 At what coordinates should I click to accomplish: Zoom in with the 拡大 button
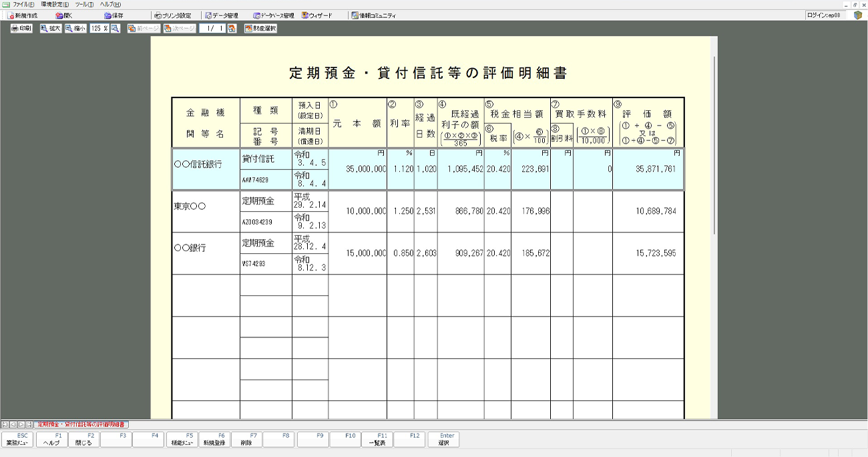tap(50, 29)
